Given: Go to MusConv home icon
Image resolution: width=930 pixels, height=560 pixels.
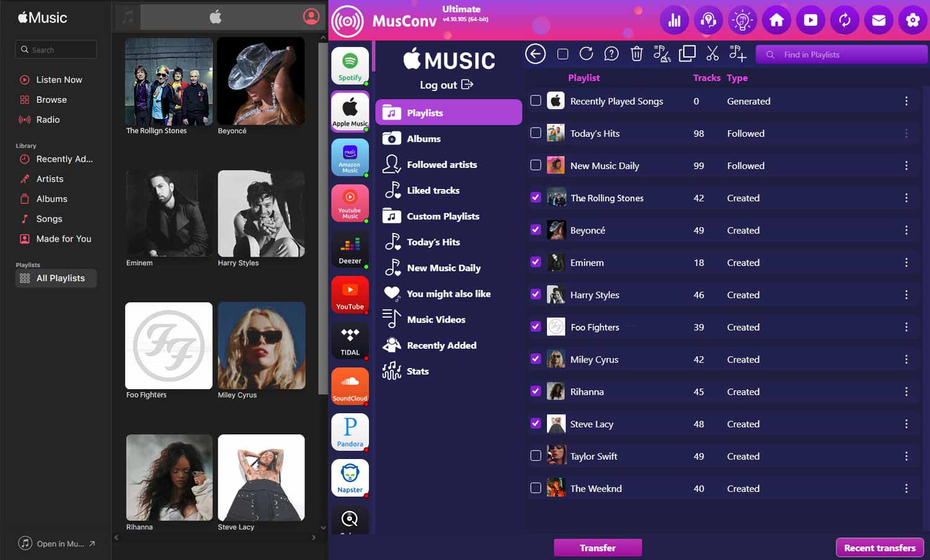Looking at the screenshot, I should point(776,20).
